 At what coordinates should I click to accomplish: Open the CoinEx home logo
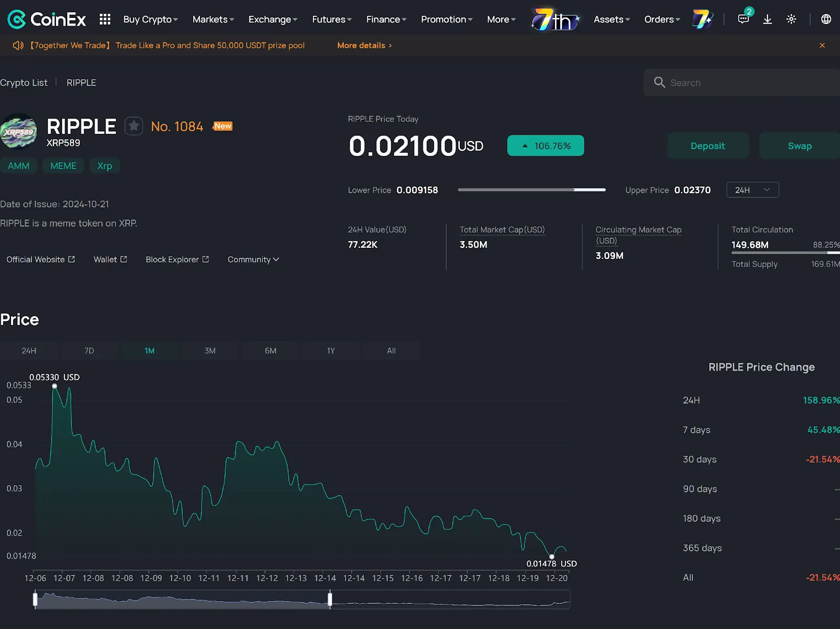point(47,19)
